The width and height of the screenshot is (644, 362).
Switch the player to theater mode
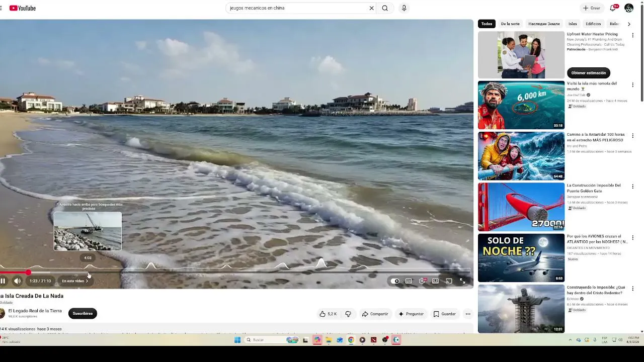pos(435,281)
